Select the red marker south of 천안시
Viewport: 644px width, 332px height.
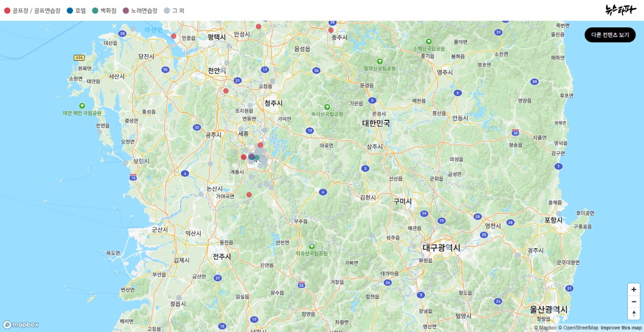(226, 91)
